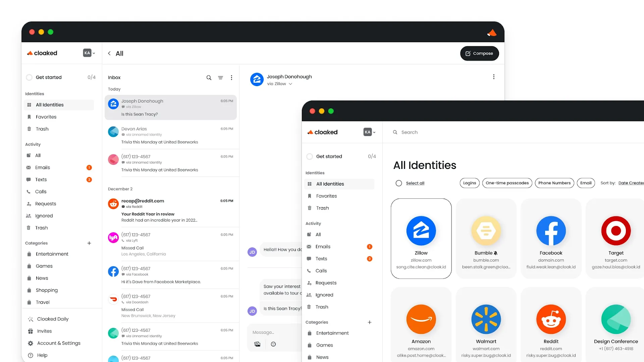Click the Texts unread badge in back window
644x362 pixels.
coord(89,179)
